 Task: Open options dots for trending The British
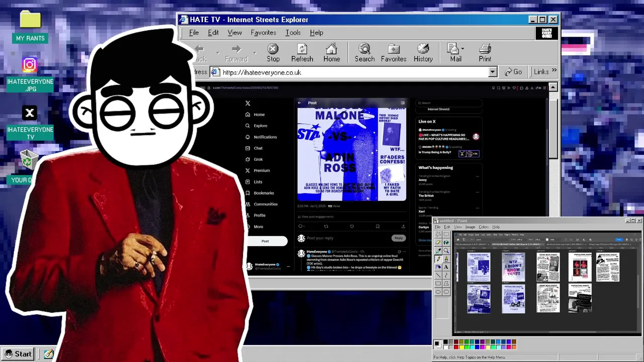point(477,193)
